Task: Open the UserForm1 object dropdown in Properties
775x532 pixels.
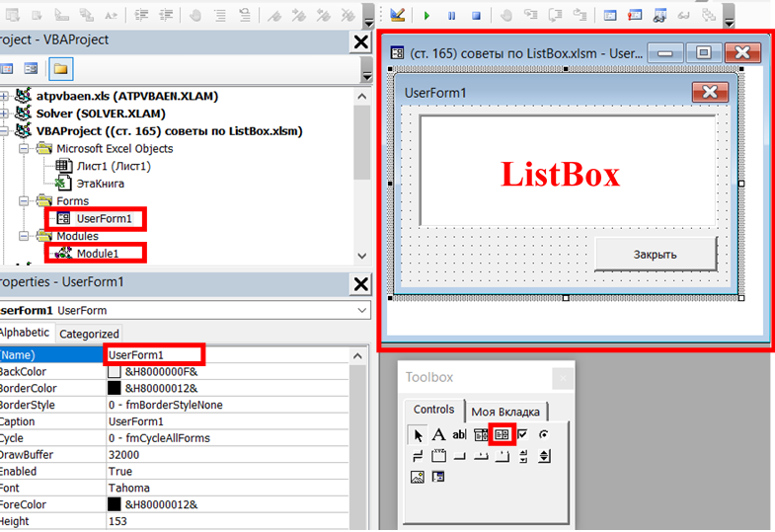Action: tap(361, 310)
